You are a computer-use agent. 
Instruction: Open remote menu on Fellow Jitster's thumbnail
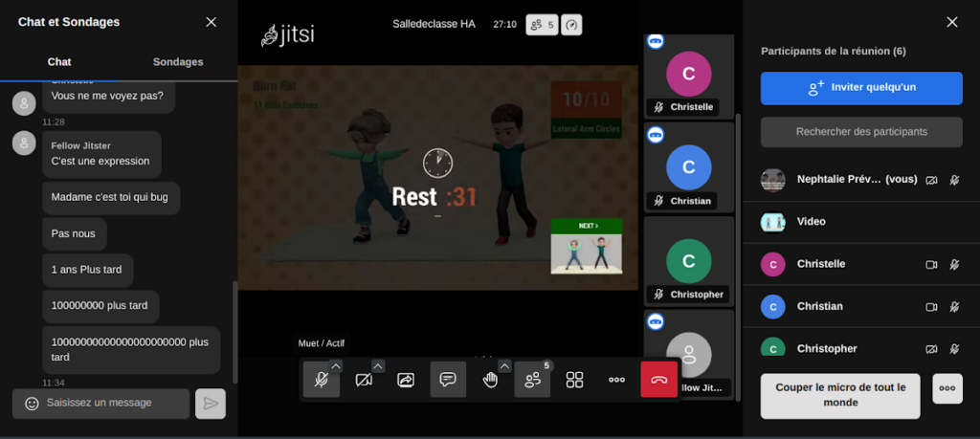click(x=655, y=321)
